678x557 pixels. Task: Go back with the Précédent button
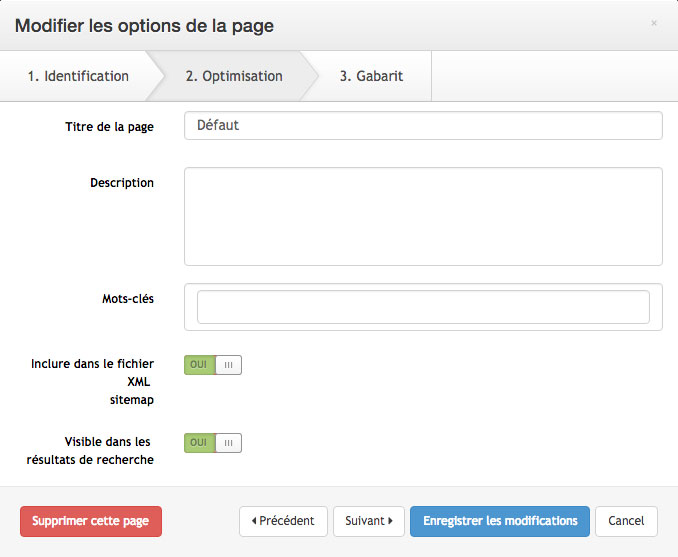click(x=283, y=521)
